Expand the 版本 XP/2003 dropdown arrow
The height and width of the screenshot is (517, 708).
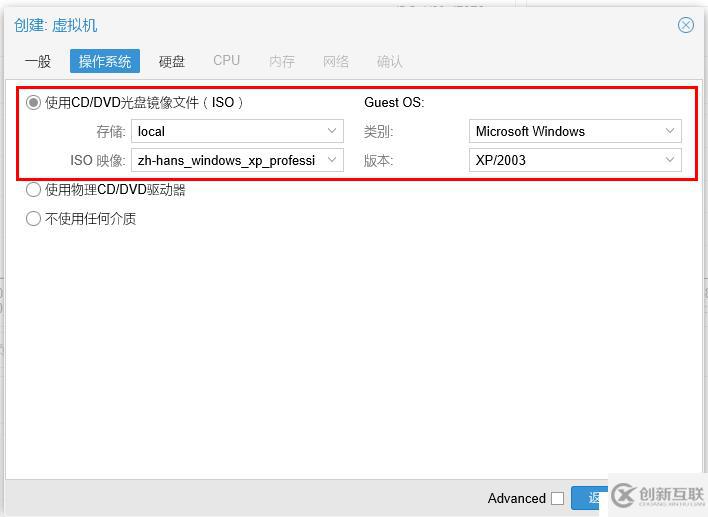click(x=670, y=160)
